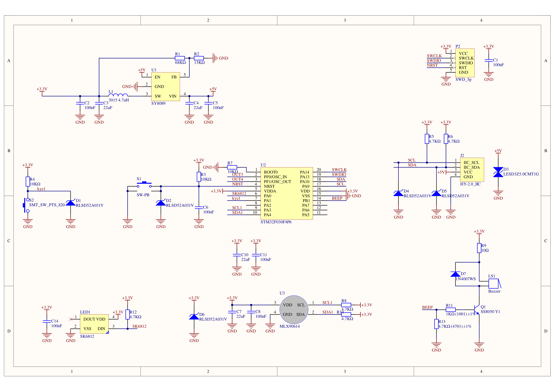
Task: Select the SMT_SW_PTS_820 label
Action: pos(47,205)
